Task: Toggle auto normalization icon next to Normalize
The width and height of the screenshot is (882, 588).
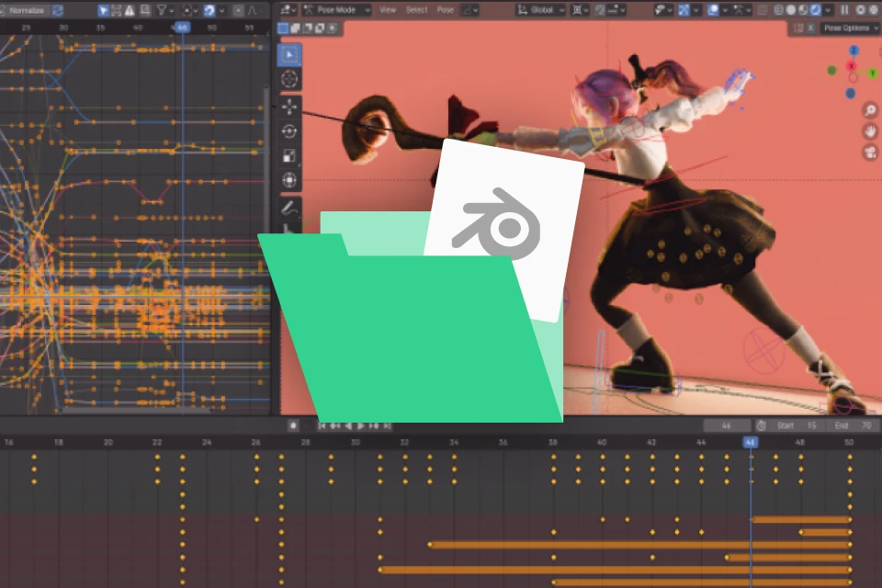Action: pyautogui.click(x=57, y=10)
